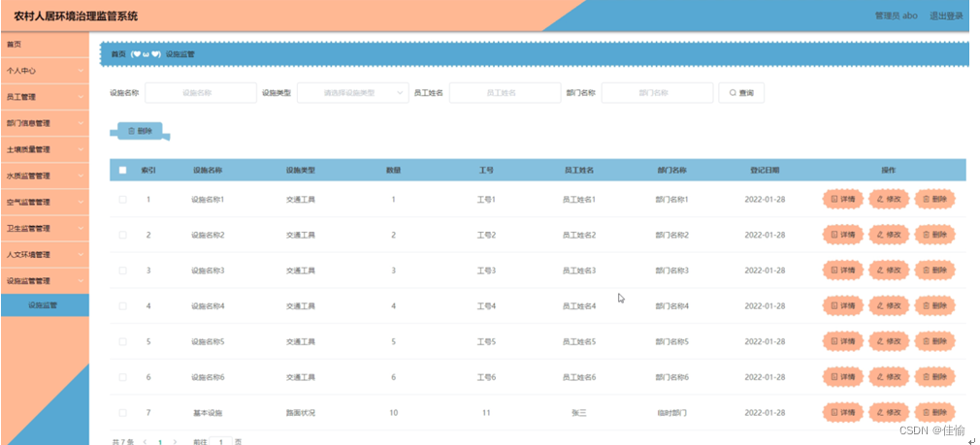Open 详情 icon for row 设施名称2
The image size is (980, 445).
[833, 236]
